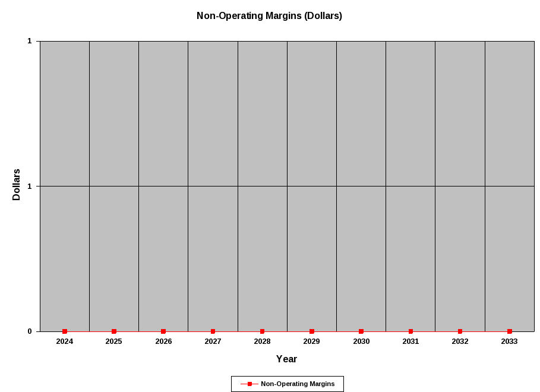
Task: Click the 2032 data point marker
Action: click(x=460, y=331)
